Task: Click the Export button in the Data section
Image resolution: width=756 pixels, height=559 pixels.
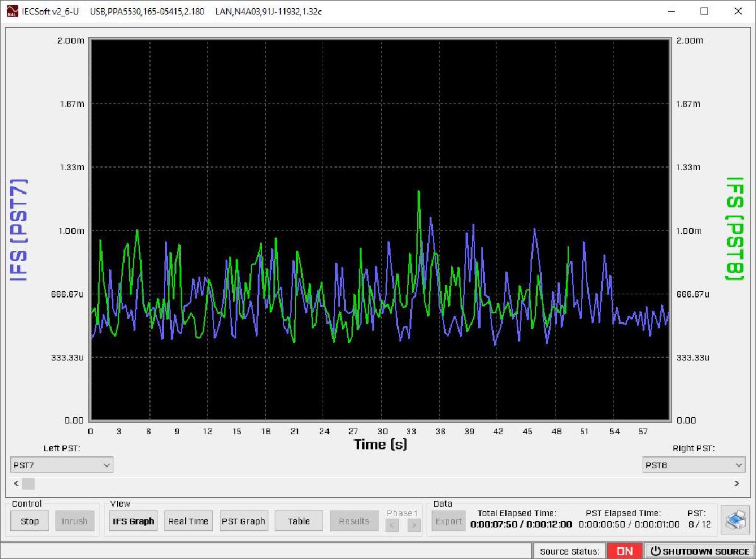Action: click(x=448, y=521)
